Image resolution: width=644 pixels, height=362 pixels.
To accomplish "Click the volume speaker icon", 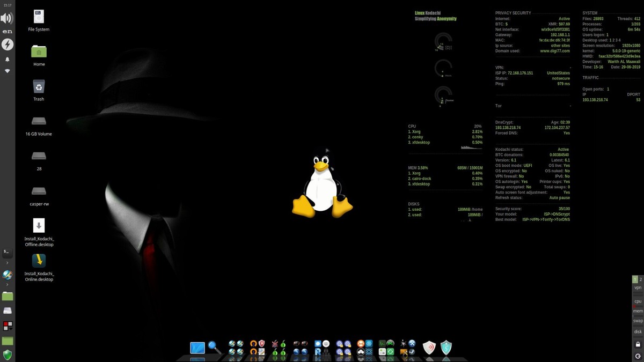I will point(7,19).
